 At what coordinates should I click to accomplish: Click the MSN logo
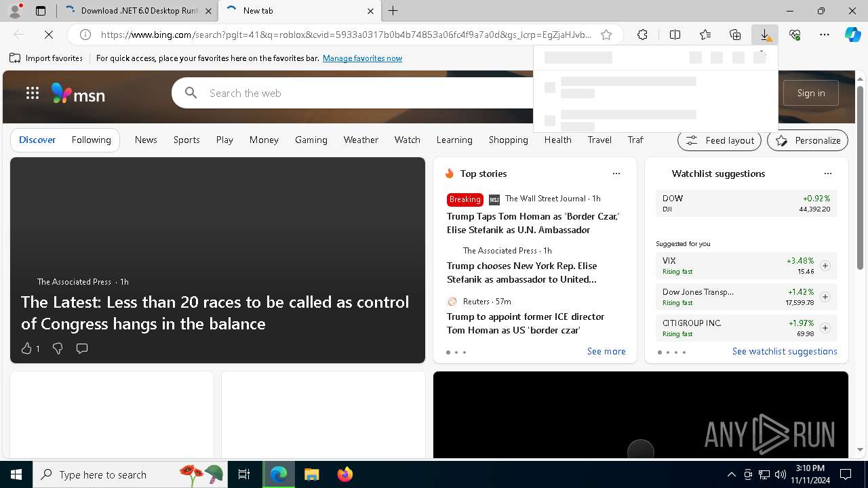click(78, 94)
